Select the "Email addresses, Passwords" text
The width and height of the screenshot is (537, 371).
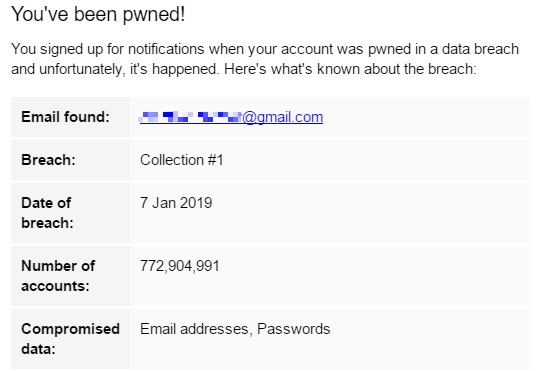[235, 329]
